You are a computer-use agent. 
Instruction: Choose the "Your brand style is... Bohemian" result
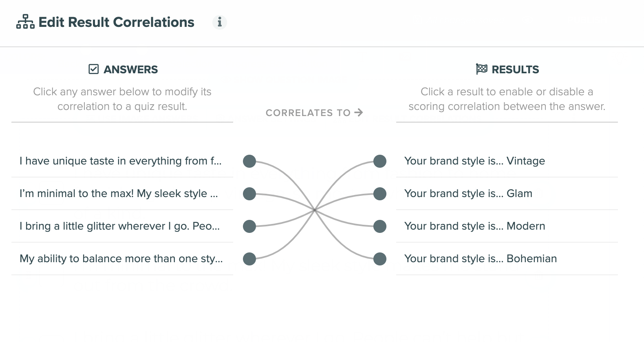(x=481, y=259)
